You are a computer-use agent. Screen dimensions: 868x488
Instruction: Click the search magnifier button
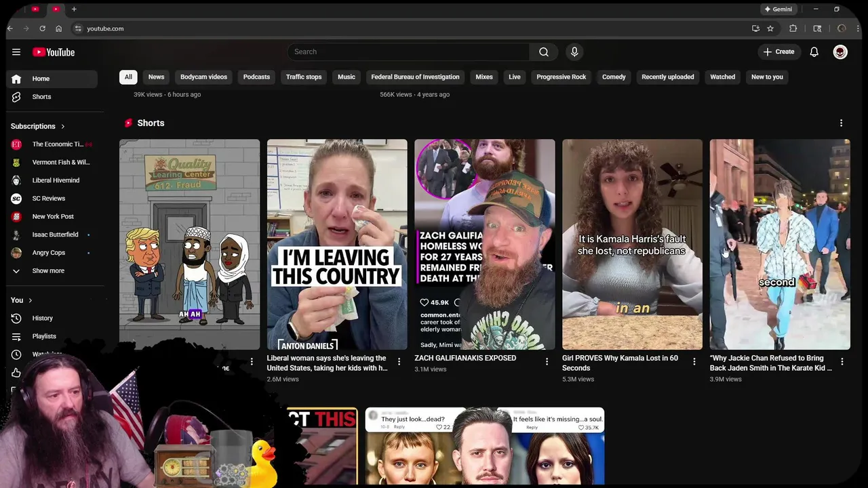[544, 52]
